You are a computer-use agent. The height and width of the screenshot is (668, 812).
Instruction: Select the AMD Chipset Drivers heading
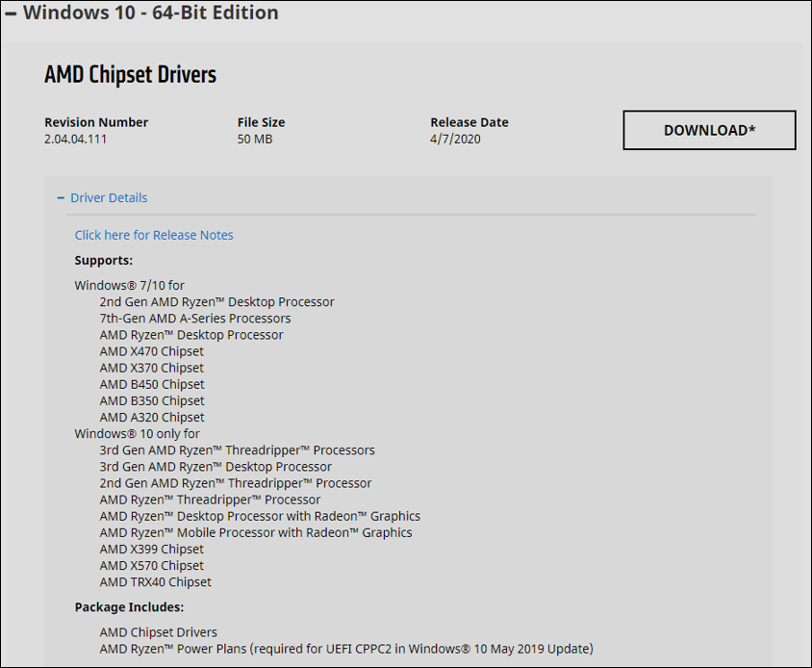click(x=131, y=75)
